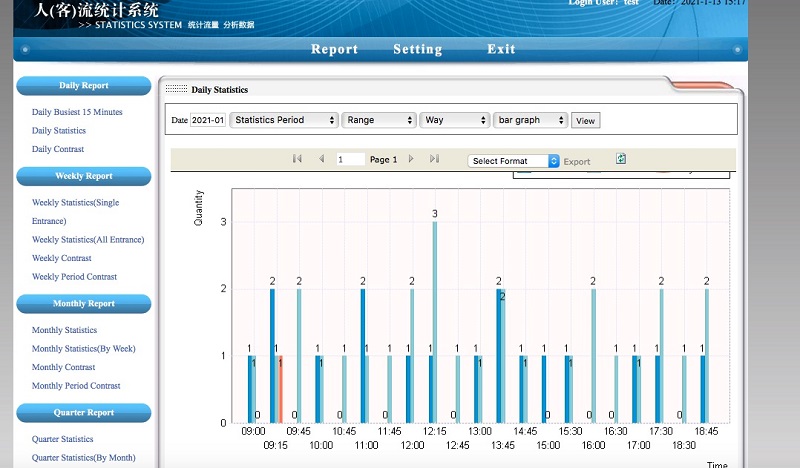Open Weekly Contrast report

(x=61, y=258)
